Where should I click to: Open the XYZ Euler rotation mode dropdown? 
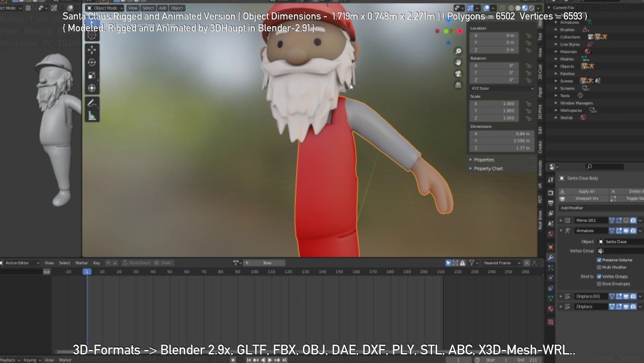(x=502, y=89)
